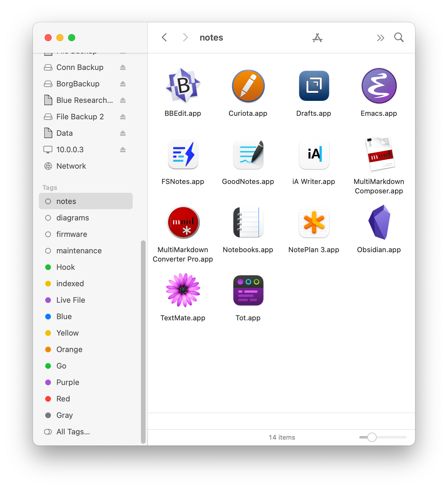
Task: Select the diagrams tag in sidebar
Action: click(73, 218)
